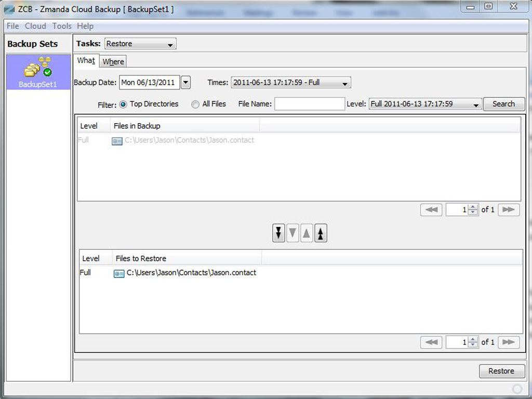Click the Files in Backup column header

(x=185, y=126)
